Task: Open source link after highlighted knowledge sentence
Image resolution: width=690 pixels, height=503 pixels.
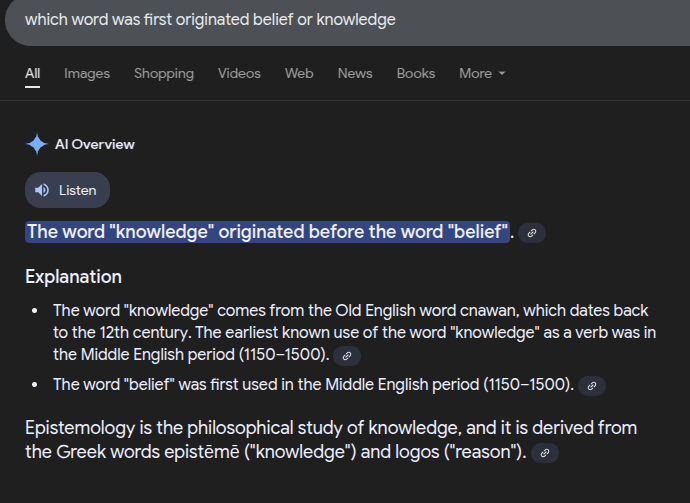Action: coord(532,233)
